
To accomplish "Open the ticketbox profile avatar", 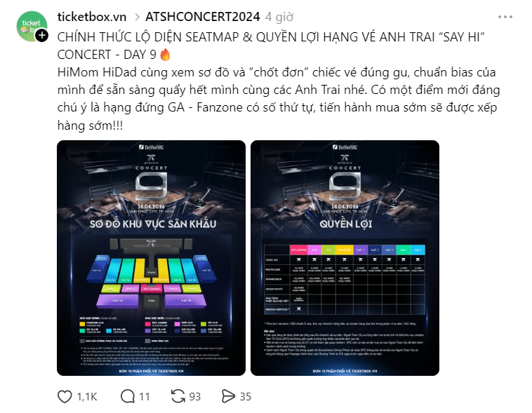I will [32, 26].
